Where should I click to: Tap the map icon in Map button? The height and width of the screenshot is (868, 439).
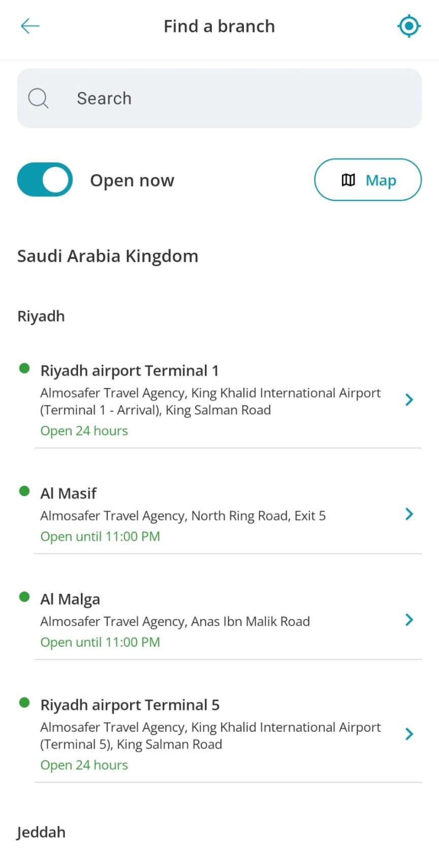[x=348, y=180]
